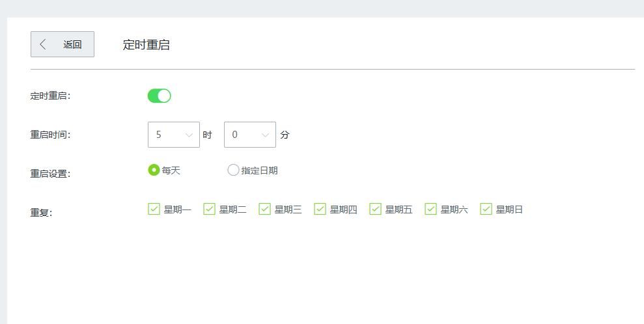
Task: Uncheck the 星期二 checkbox
Action: click(x=209, y=209)
